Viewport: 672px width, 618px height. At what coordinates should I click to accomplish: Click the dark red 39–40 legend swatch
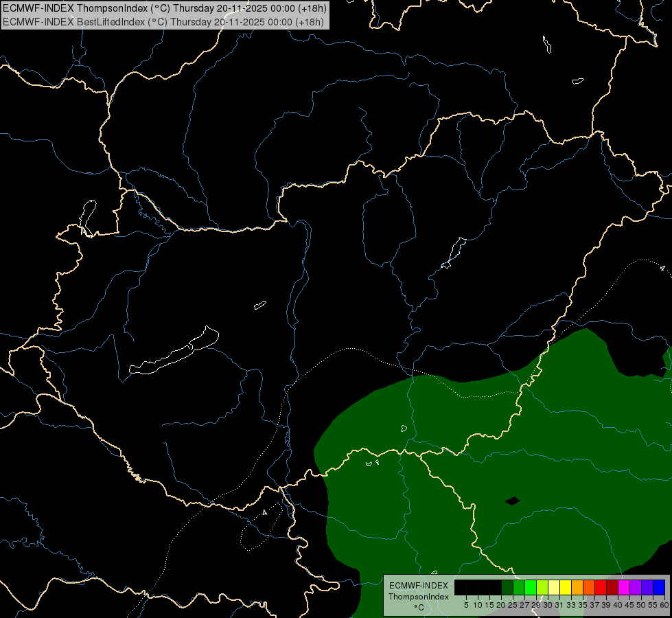pos(612,587)
